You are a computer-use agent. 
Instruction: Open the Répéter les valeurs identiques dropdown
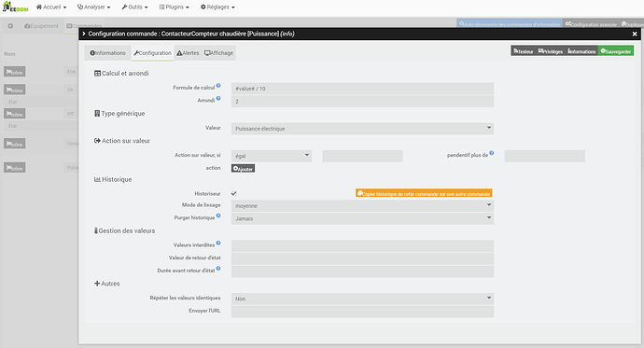(362, 299)
